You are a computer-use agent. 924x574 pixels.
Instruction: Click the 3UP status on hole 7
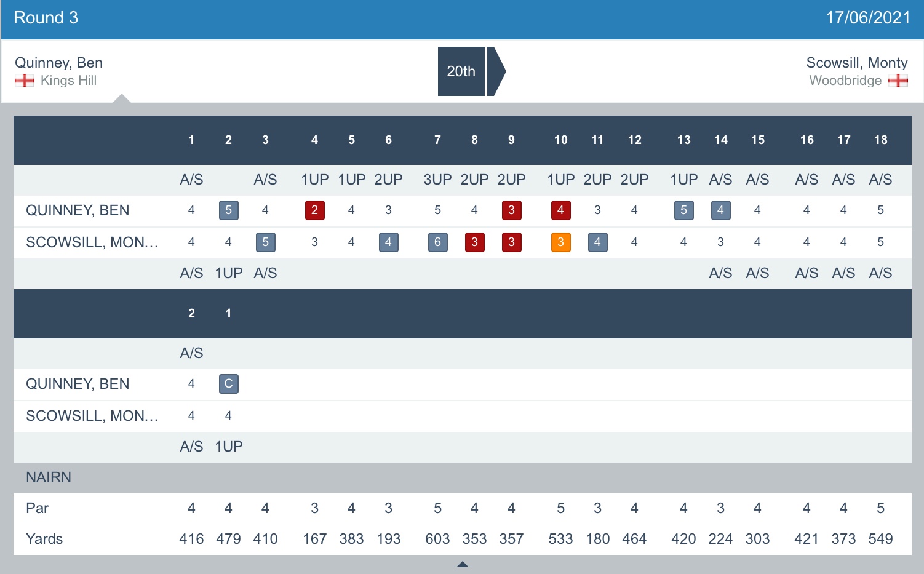click(x=437, y=180)
